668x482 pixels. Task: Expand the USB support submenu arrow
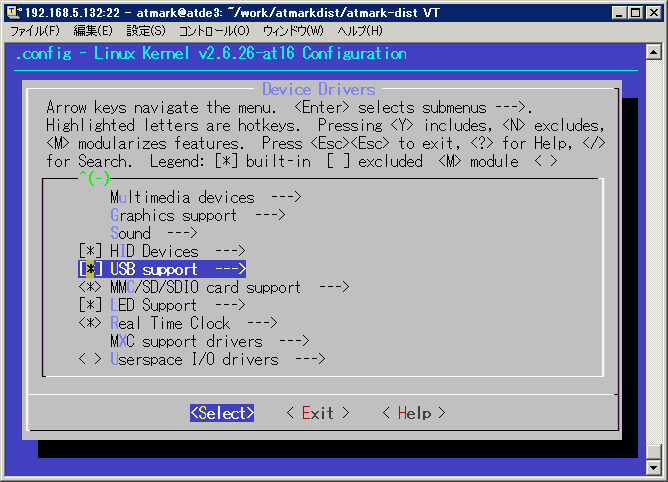230,269
